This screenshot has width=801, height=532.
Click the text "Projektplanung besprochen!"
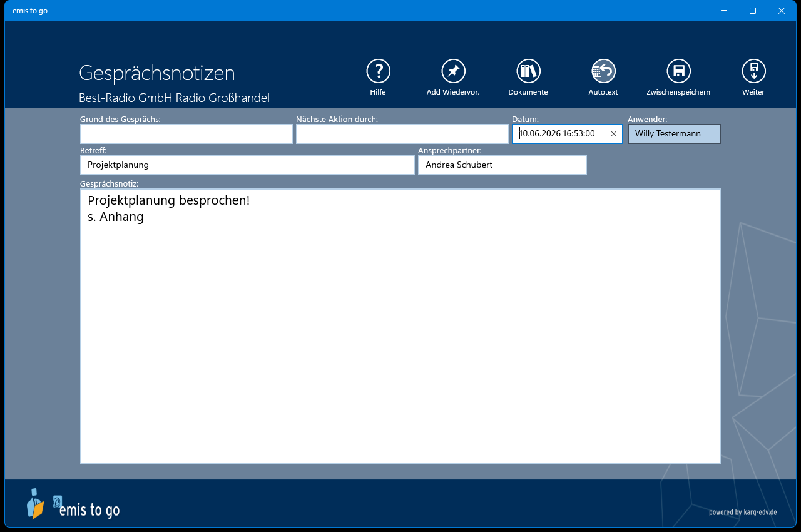point(169,201)
